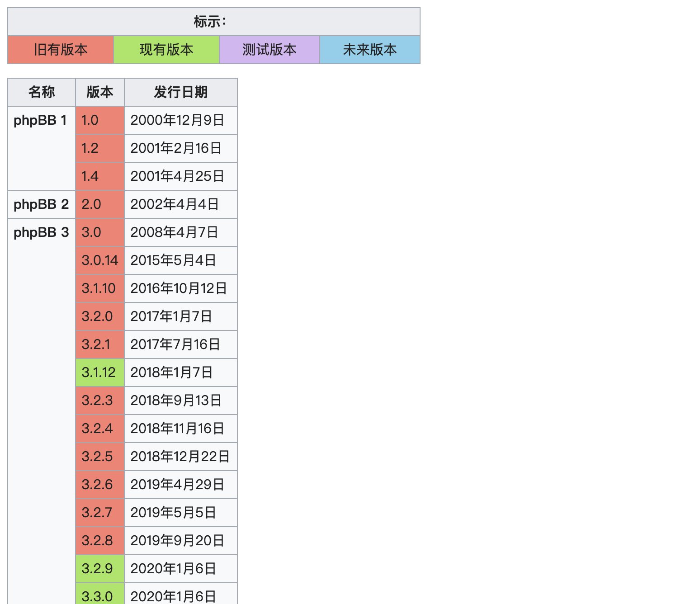The width and height of the screenshot is (700, 604).
Task: Click date 2016年10月12日
Action: pos(181,288)
